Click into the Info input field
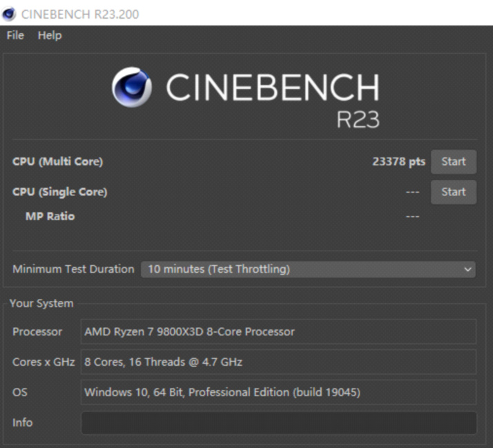 [x=278, y=422]
